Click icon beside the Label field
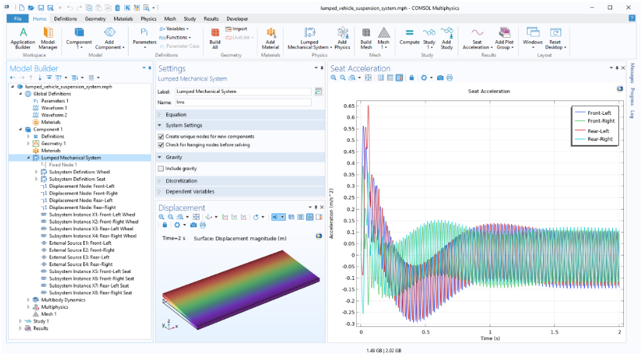The image size is (644, 354). (x=319, y=92)
